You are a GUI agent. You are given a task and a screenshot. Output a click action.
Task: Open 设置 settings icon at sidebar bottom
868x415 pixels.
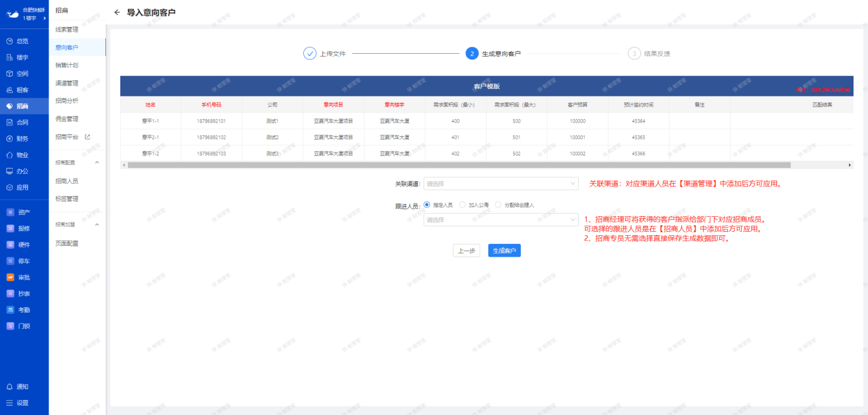pyautogui.click(x=9, y=403)
